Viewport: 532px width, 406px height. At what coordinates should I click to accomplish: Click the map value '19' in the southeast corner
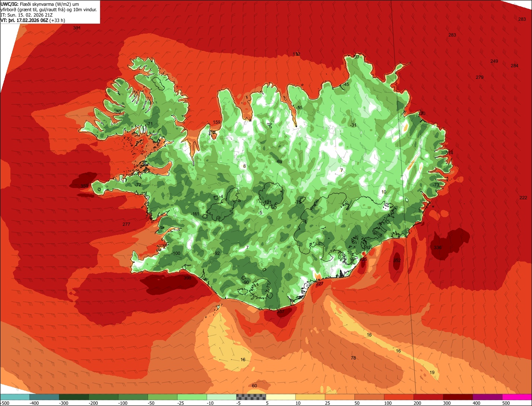click(x=432, y=372)
